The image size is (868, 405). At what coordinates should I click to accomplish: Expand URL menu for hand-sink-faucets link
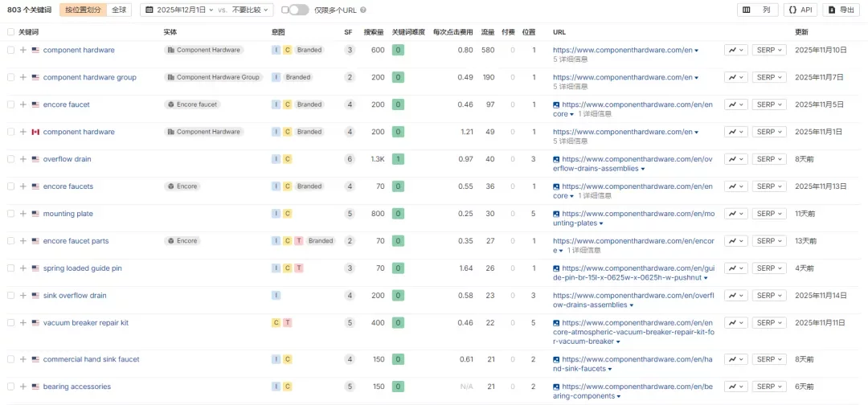609,369
